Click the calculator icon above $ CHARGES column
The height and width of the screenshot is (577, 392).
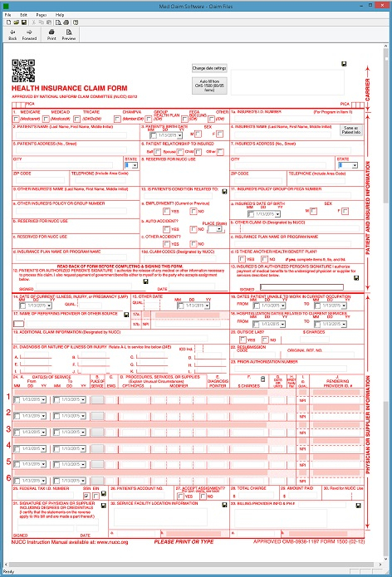(x=262, y=379)
